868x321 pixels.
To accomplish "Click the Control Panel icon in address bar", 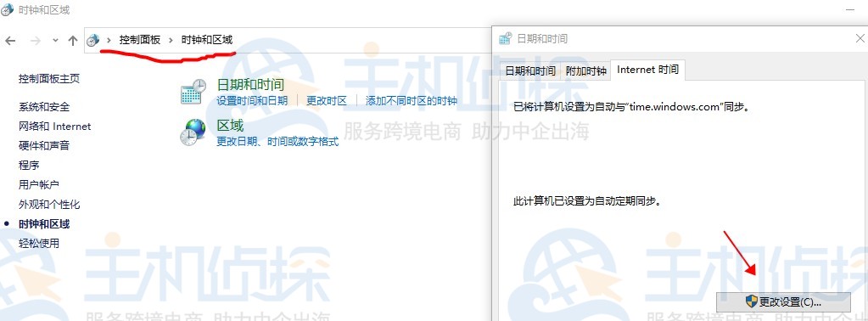I will pyautogui.click(x=93, y=40).
